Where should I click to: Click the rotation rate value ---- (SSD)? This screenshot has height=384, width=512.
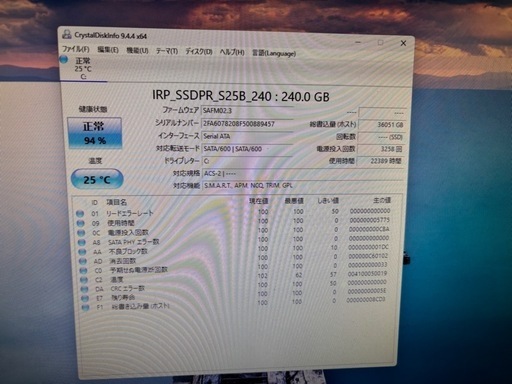[382, 137]
